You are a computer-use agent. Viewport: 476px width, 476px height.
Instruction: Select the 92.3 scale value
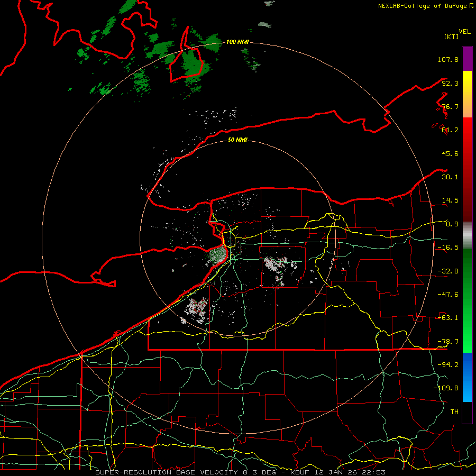click(x=450, y=83)
